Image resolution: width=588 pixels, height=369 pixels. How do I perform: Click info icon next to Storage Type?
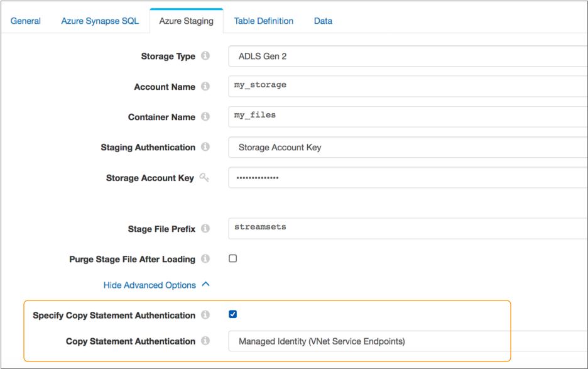[205, 56]
